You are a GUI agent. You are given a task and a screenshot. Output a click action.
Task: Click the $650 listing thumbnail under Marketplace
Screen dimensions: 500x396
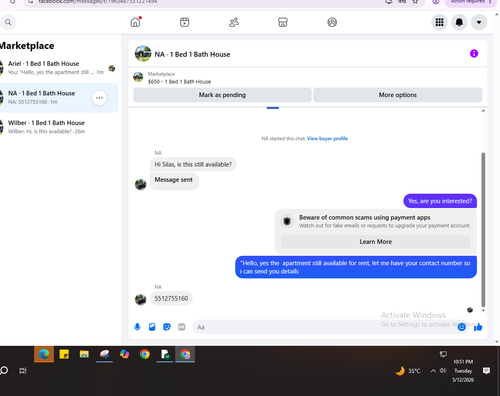[138, 77]
